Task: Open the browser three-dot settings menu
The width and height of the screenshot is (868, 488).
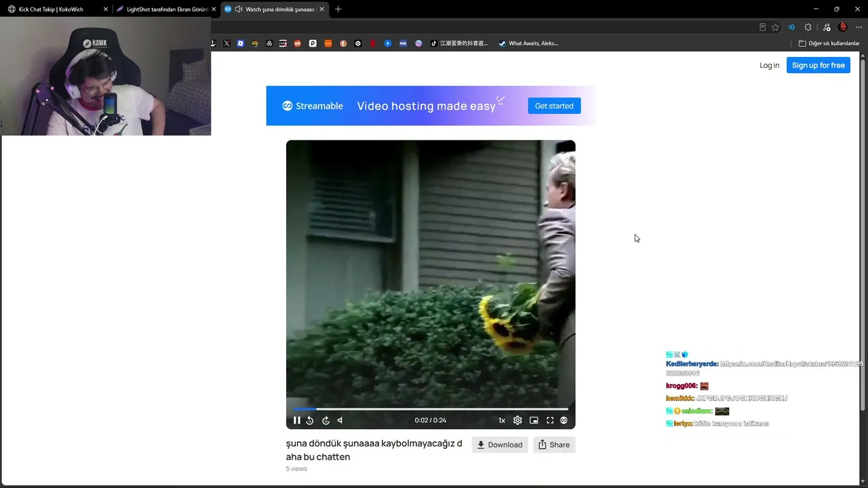Action: point(859,27)
